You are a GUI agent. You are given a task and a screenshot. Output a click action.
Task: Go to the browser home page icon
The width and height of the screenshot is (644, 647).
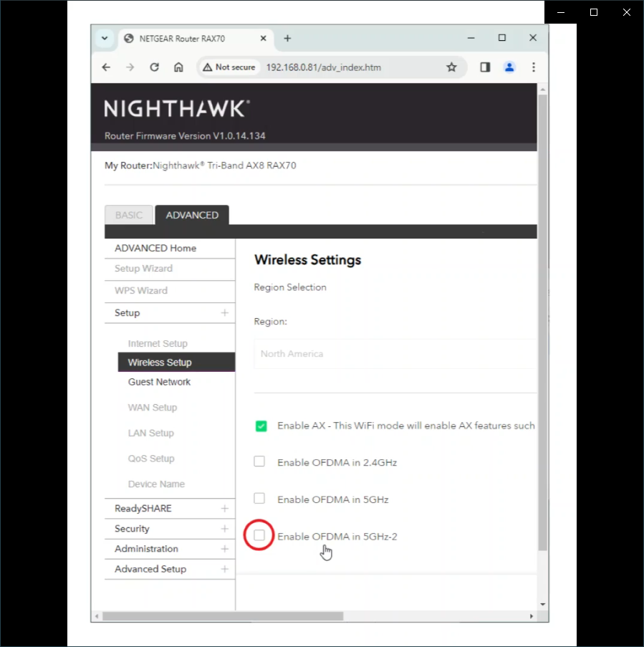[x=178, y=67]
